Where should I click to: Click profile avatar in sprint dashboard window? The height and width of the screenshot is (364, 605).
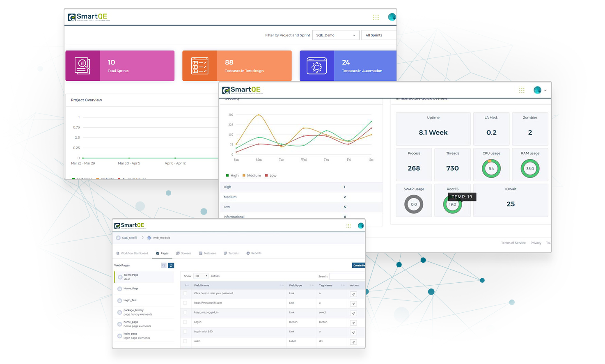392,17
